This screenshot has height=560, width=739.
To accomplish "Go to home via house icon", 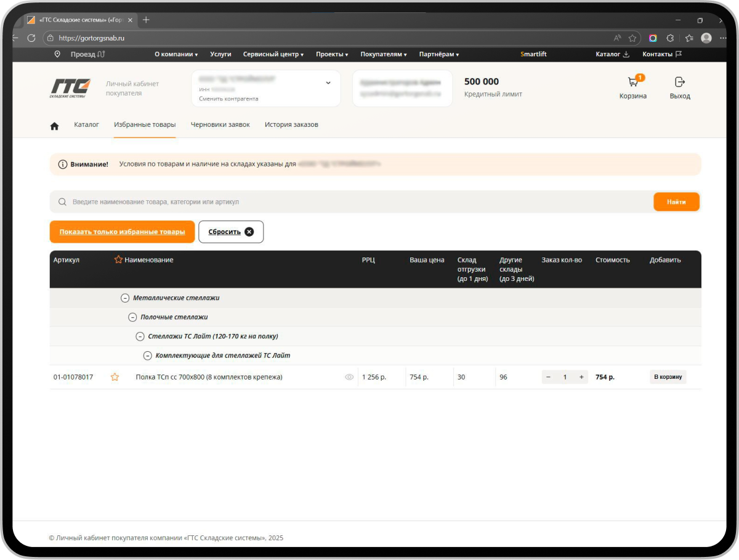I will (x=54, y=126).
